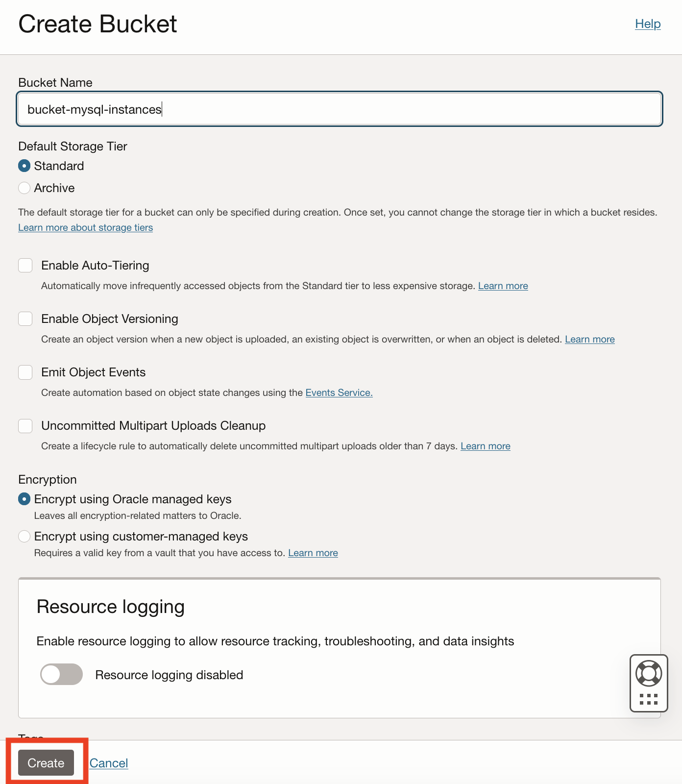Tick the Emit Object Events checkbox
Image resolution: width=682 pixels, height=784 pixels.
point(25,372)
